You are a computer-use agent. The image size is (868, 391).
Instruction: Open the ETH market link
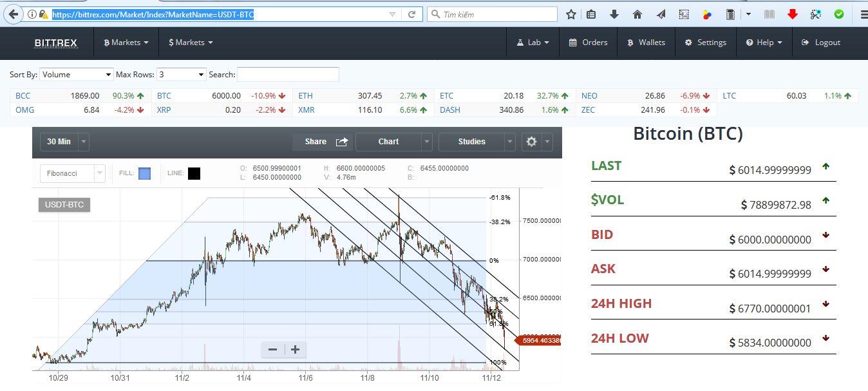pyautogui.click(x=305, y=96)
